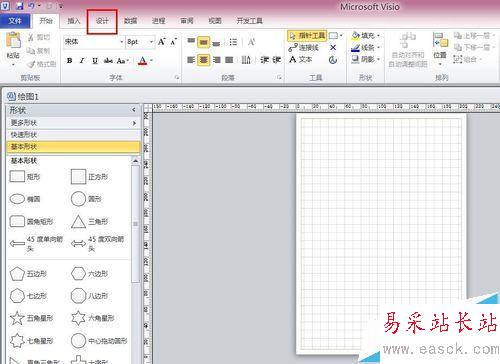This screenshot has width=500, height=364.
Task: Click the bullet list icon
Action: click(x=233, y=42)
